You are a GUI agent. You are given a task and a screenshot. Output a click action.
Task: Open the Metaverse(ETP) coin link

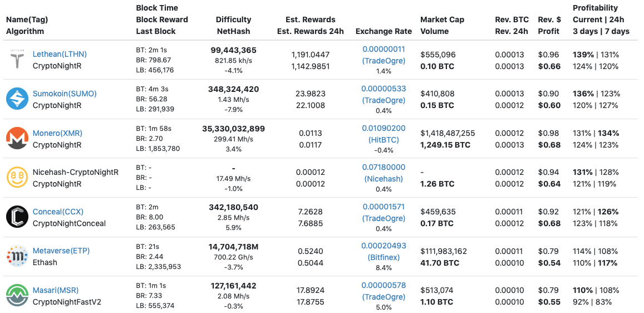coord(61,251)
